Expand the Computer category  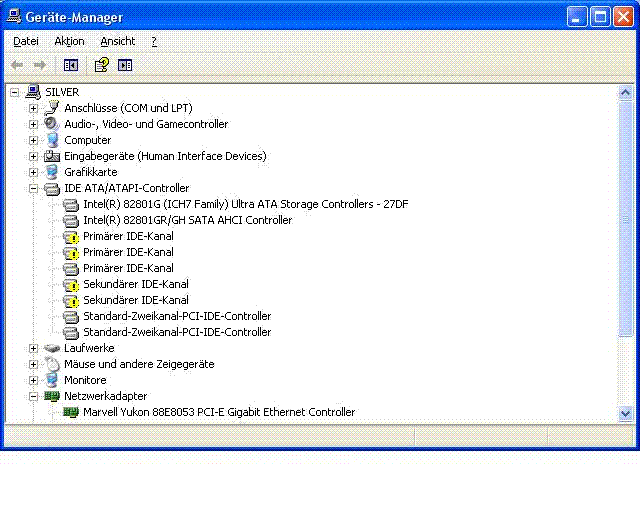click(x=33, y=140)
